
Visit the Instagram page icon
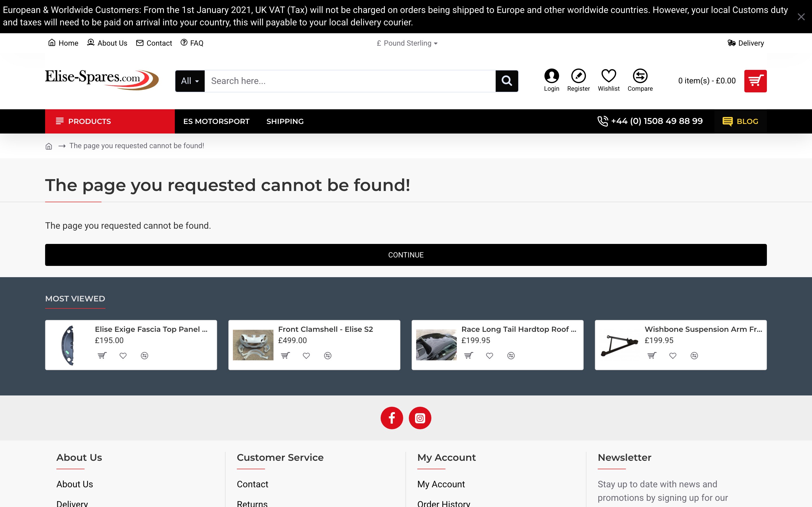[420, 418]
